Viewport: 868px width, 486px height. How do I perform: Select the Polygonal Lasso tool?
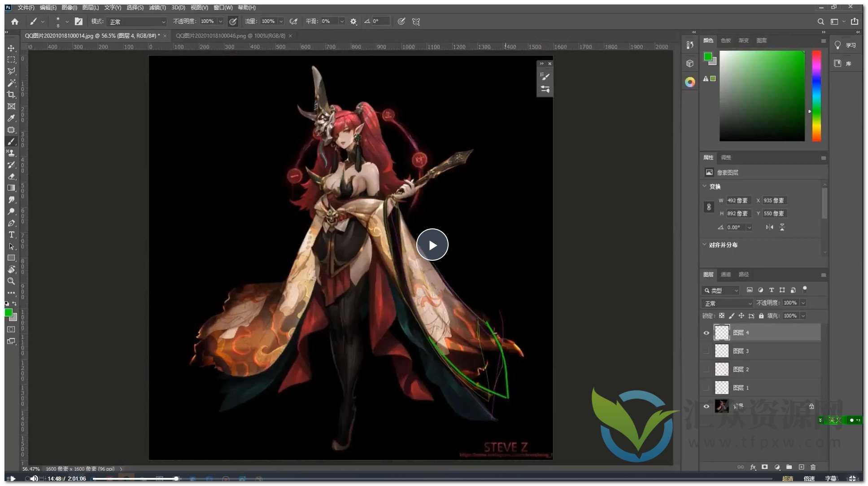[x=11, y=71]
